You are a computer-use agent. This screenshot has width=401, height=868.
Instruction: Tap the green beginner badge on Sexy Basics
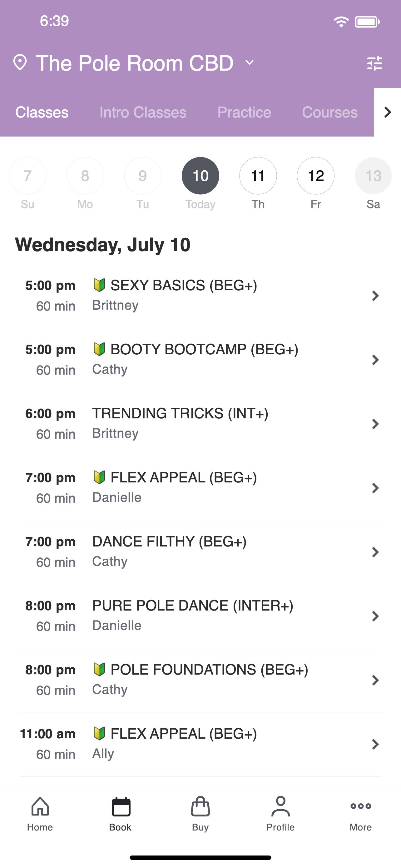point(99,285)
